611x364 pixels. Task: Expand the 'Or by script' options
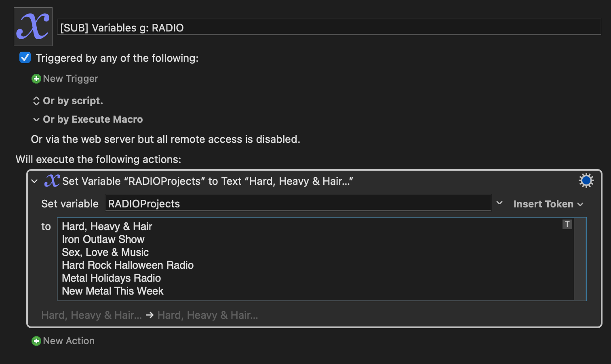click(x=36, y=101)
